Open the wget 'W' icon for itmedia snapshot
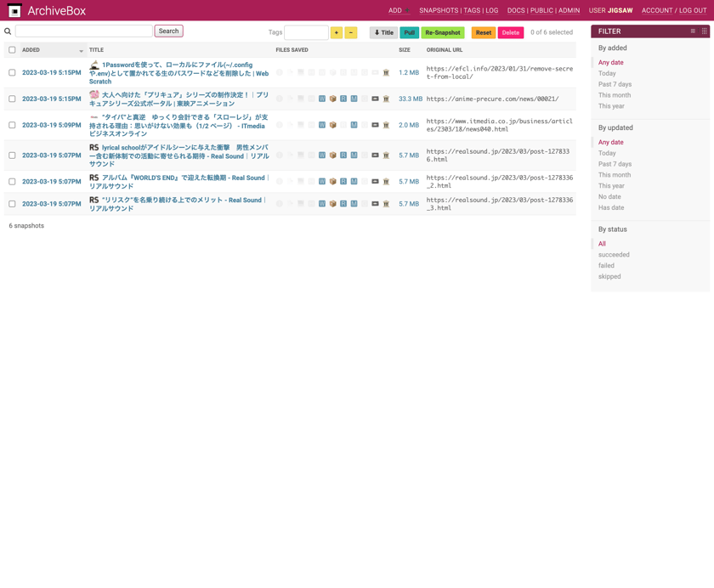This screenshot has width=714, height=588. coord(322,125)
